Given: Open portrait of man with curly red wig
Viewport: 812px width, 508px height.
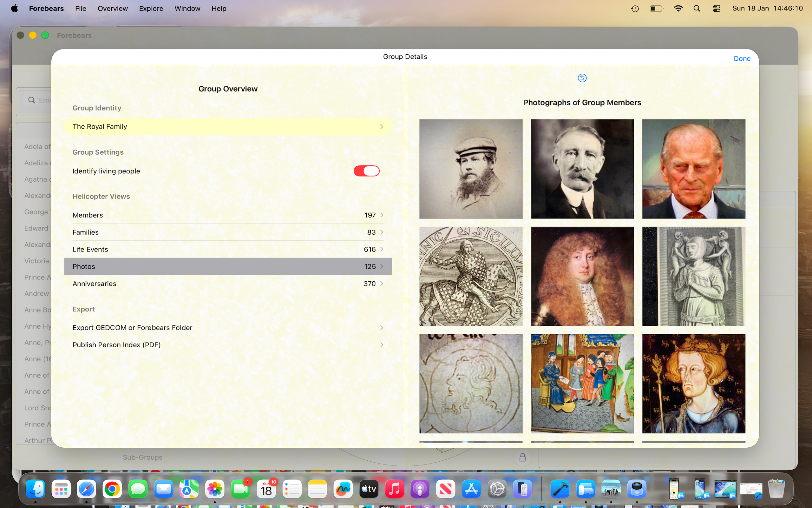Looking at the screenshot, I should 582,276.
